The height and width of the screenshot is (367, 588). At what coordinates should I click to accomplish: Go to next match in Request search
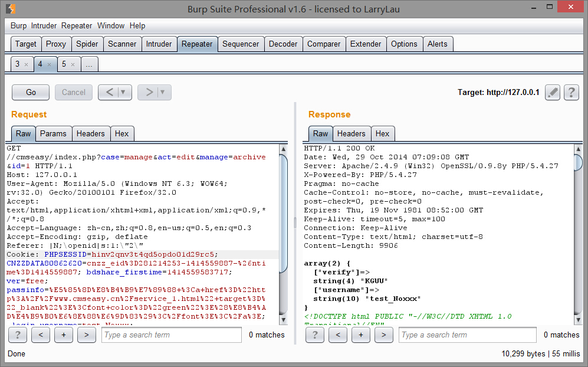(x=87, y=335)
